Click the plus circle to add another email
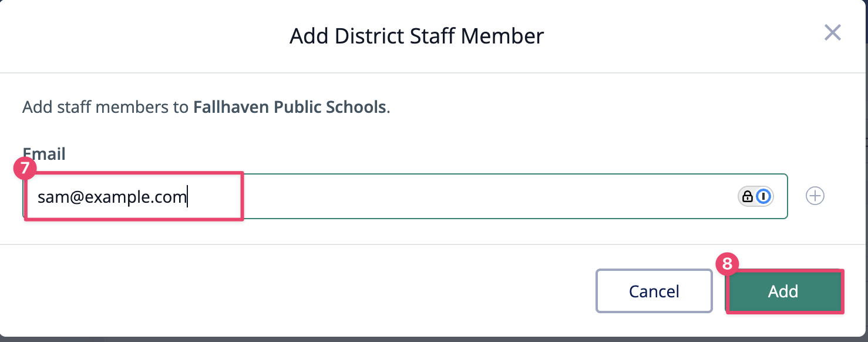 pyautogui.click(x=815, y=196)
